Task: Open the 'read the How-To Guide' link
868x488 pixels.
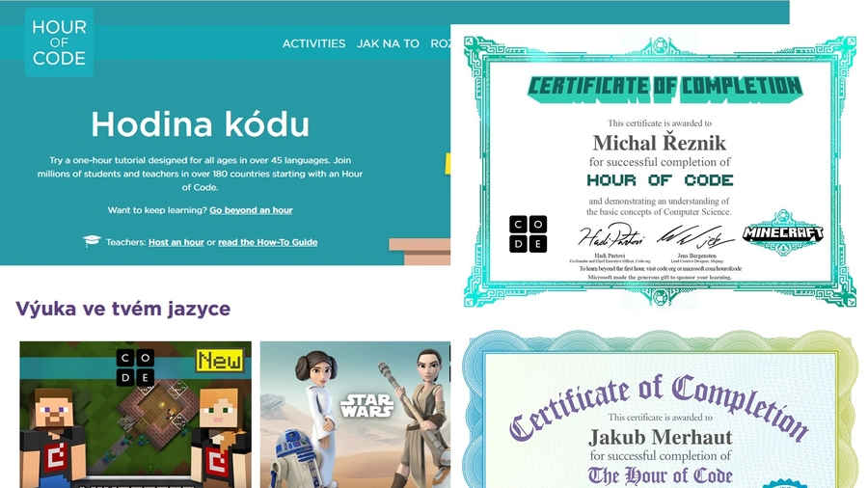Action: (267, 242)
